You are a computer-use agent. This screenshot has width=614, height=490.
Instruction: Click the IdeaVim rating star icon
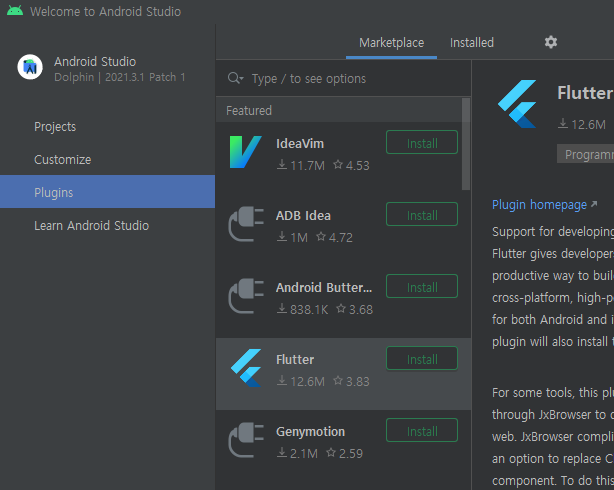pyautogui.click(x=338, y=165)
